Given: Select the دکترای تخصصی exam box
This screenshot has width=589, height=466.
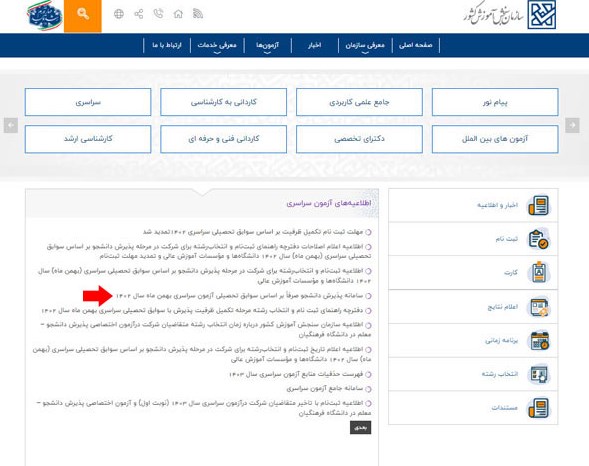Looking at the screenshot, I should tap(359, 139).
